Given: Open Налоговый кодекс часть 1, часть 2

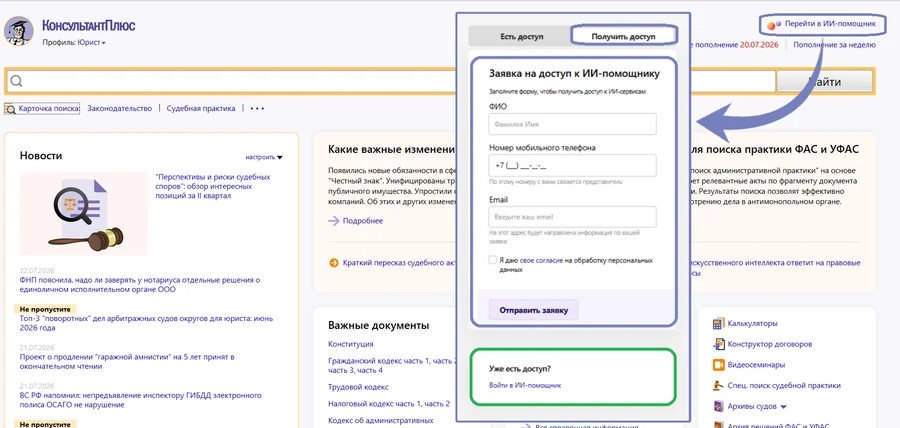Looking at the screenshot, I should (389, 404).
